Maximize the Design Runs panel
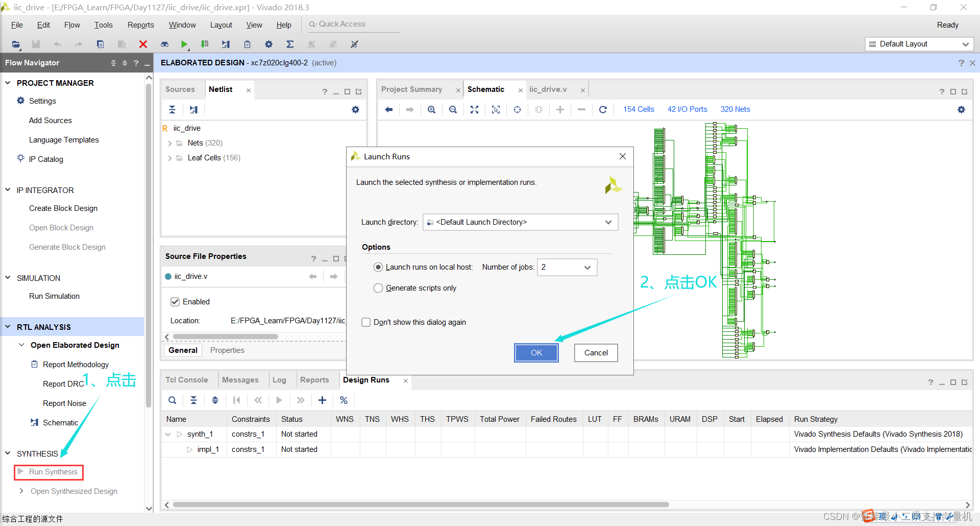 point(953,382)
